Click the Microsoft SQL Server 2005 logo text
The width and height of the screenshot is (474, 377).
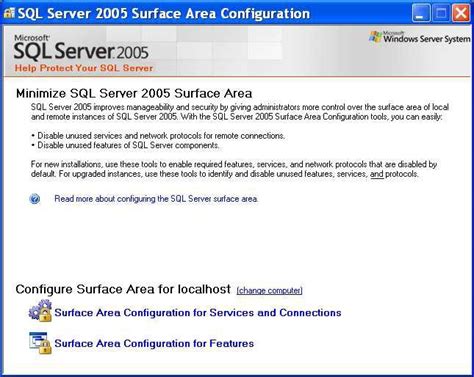pyautogui.click(x=81, y=48)
